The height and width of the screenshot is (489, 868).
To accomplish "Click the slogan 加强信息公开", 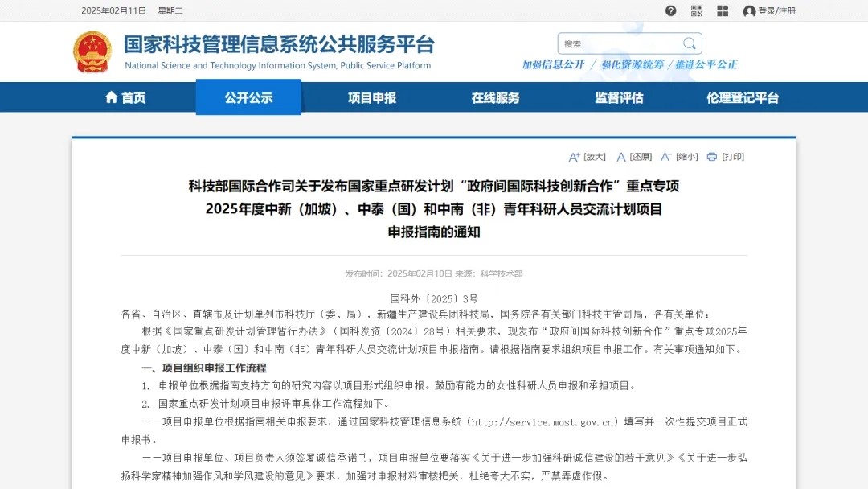I will [553, 65].
